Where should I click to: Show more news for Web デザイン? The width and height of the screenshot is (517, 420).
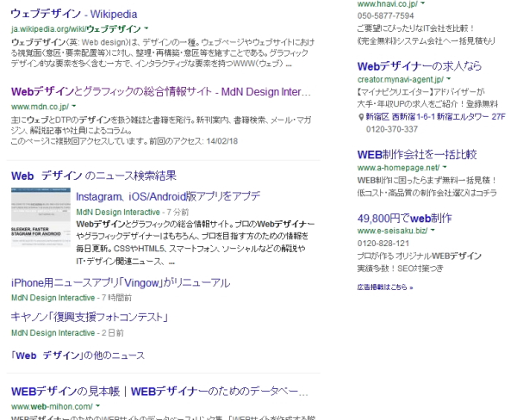(x=78, y=354)
